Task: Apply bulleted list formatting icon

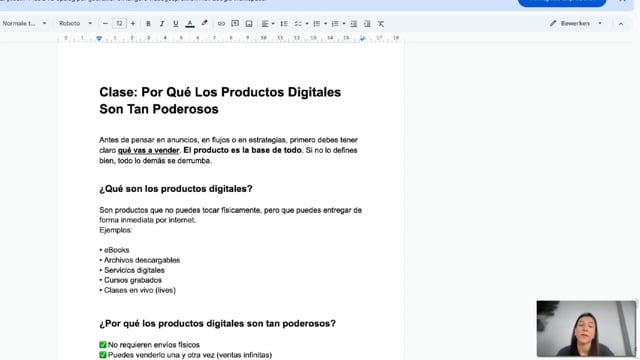Action: [x=316, y=24]
